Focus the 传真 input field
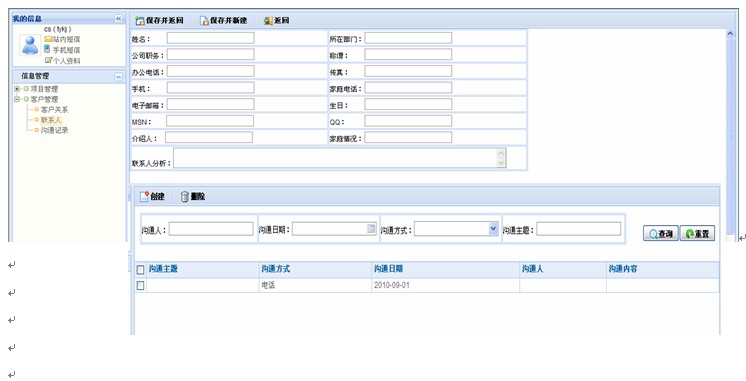This screenshot has height=381, width=746. point(408,71)
